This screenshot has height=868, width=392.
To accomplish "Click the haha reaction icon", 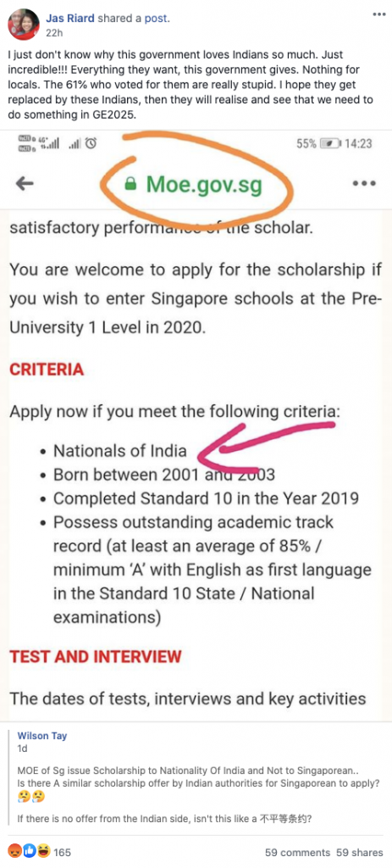I will pos(44,851).
